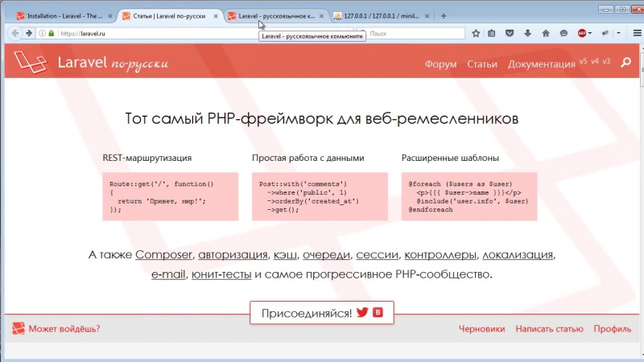The width and height of the screenshot is (644, 362).
Task: Select documentation version v5
Action: pos(583,61)
